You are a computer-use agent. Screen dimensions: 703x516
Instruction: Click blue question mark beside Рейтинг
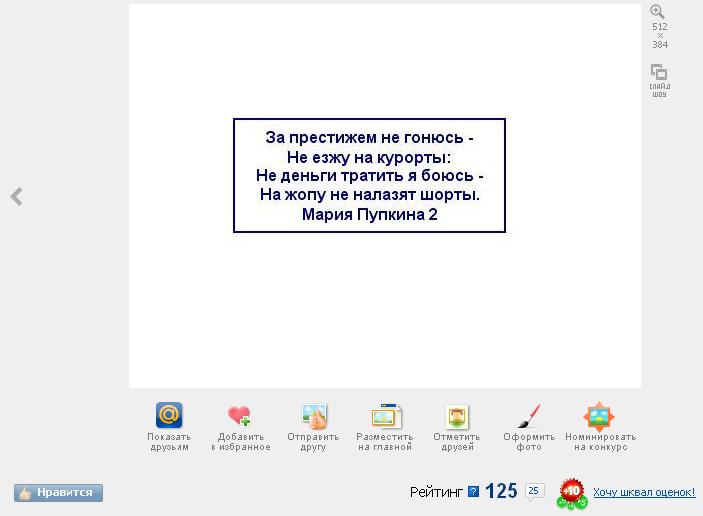pyautogui.click(x=473, y=492)
